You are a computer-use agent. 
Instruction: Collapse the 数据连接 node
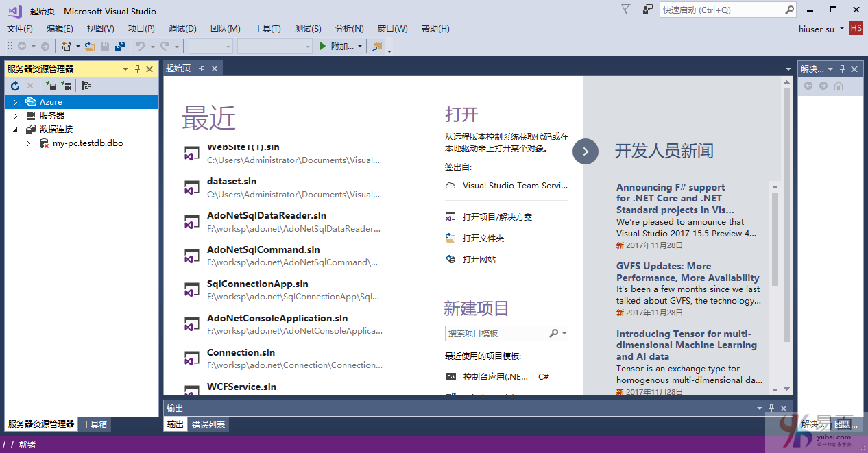point(15,129)
